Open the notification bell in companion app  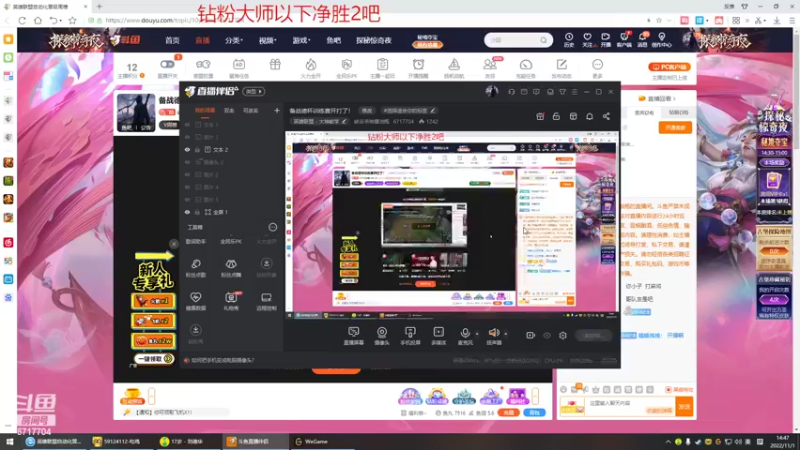point(589,116)
